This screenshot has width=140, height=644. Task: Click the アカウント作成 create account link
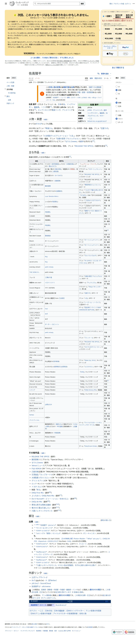click(119, 4)
